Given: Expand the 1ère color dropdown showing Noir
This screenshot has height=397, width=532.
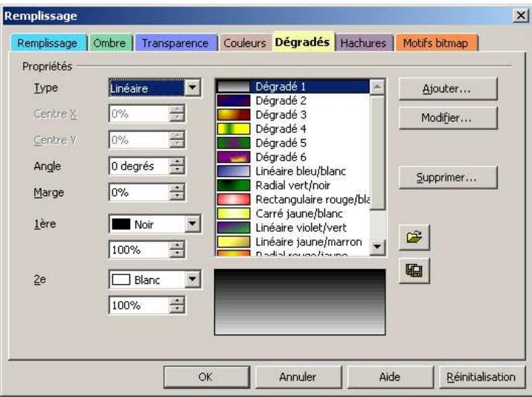Looking at the screenshot, I should pos(193,224).
